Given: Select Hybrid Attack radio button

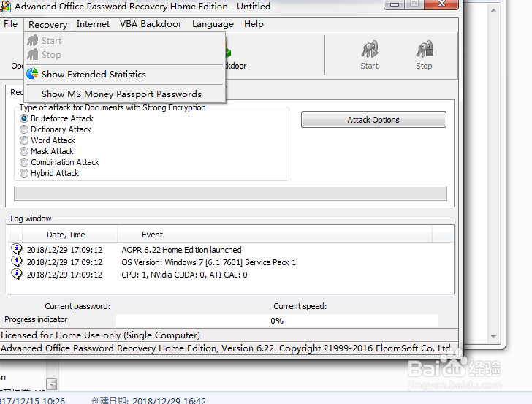Looking at the screenshot, I should [23, 173].
